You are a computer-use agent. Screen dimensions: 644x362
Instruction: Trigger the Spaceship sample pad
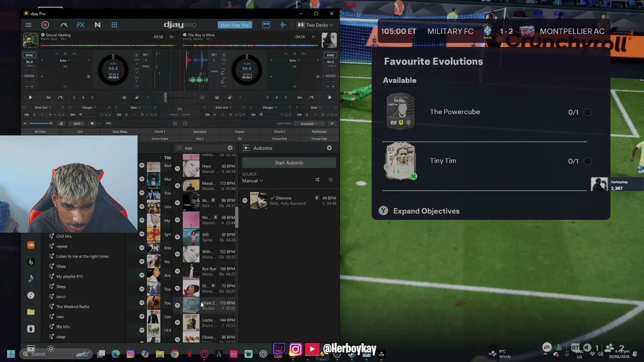[200, 132]
